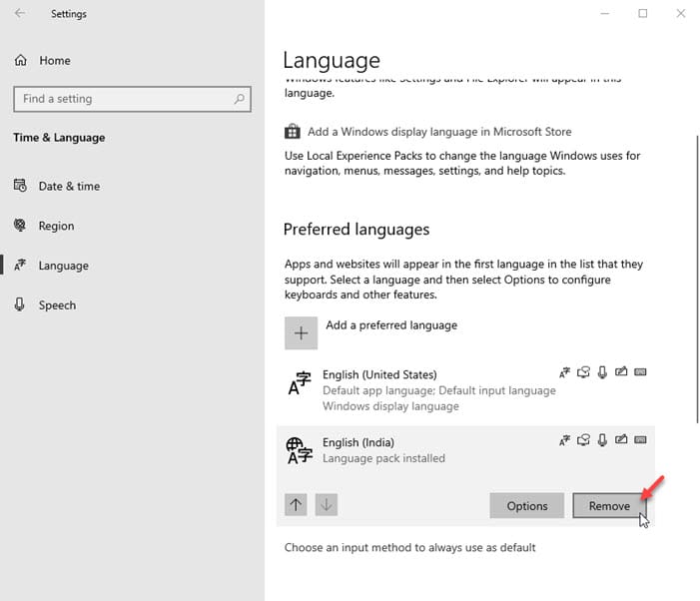Click the vertical scrollbar on the right

click(697, 279)
